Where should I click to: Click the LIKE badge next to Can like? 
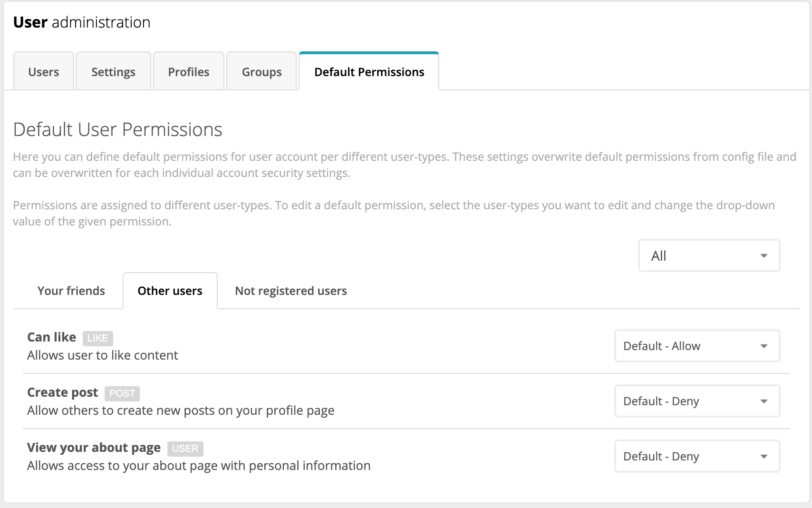[x=98, y=338]
